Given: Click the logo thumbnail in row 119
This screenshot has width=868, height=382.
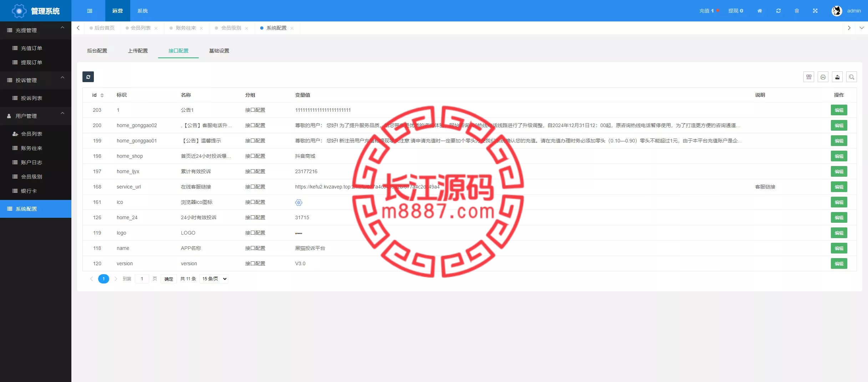Looking at the screenshot, I should pyautogui.click(x=299, y=233).
